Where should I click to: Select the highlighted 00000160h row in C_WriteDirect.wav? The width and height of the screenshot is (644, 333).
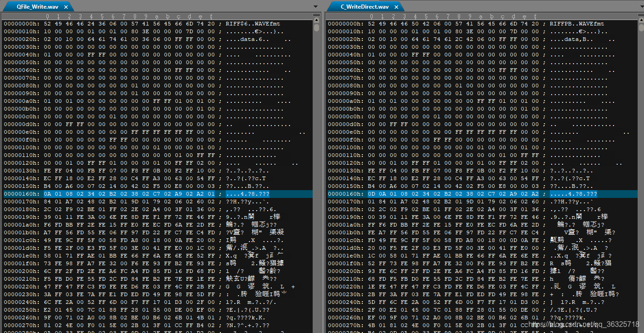click(x=482, y=194)
